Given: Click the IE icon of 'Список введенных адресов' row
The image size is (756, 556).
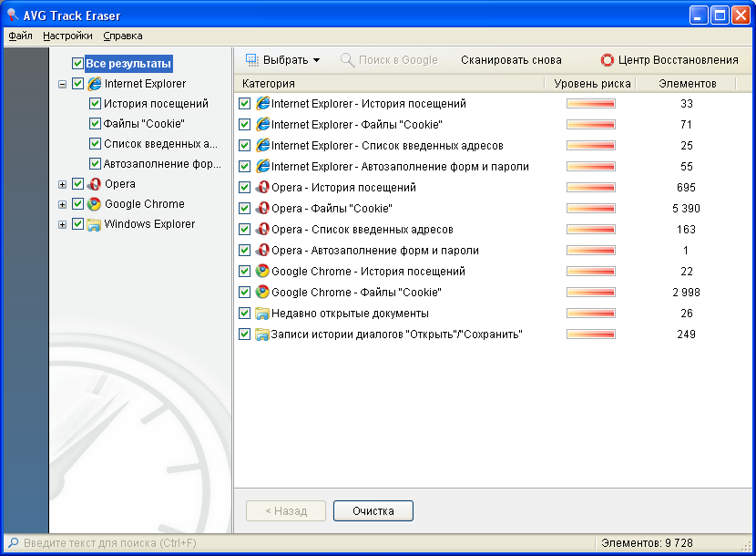Looking at the screenshot, I should 262,145.
